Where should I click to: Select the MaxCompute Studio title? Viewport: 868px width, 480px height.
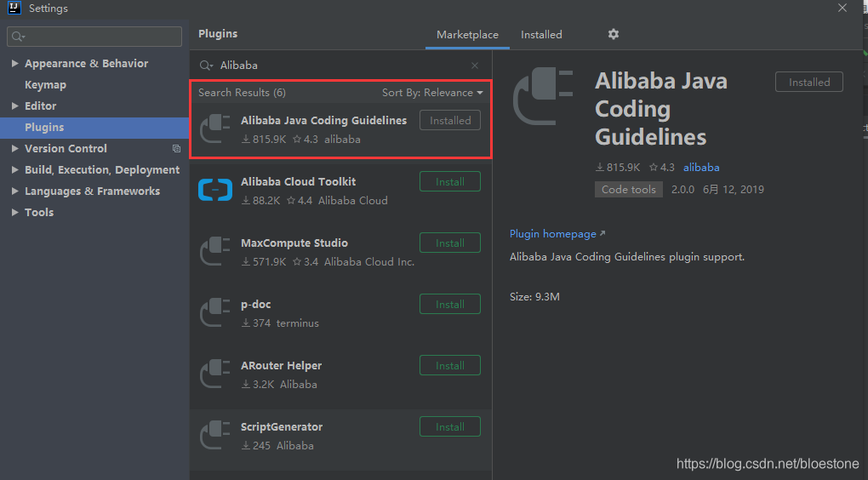[x=294, y=243]
